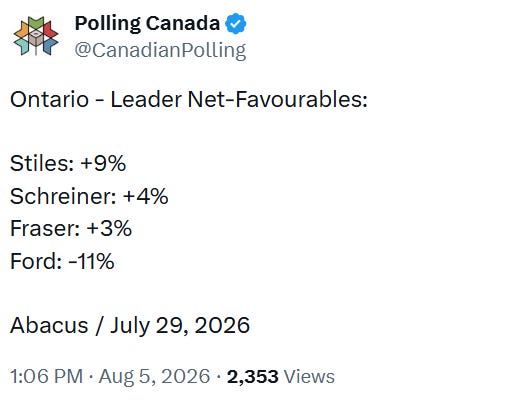The width and height of the screenshot is (511, 400).
Task: Click the blue verified checkmark badge
Action: 236,24
